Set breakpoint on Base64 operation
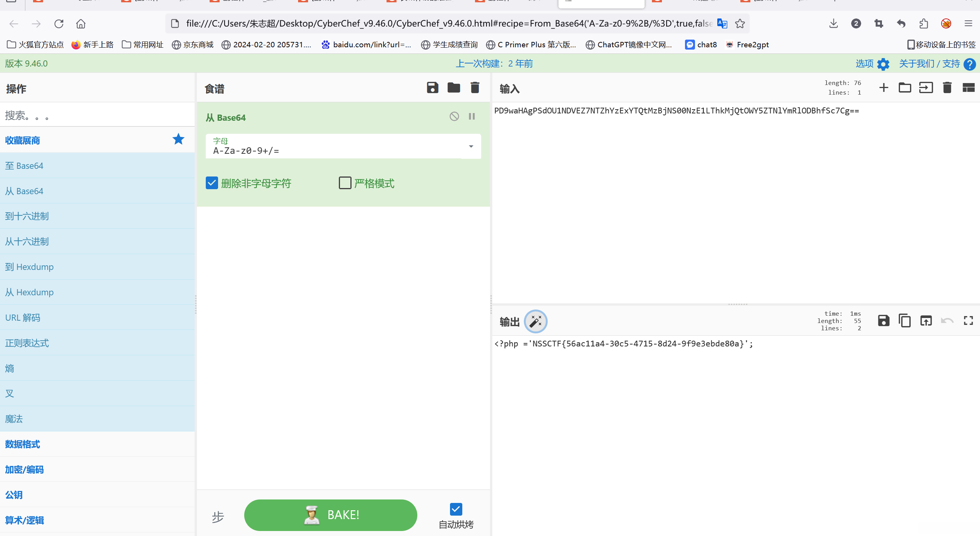The image size is (980, 536). pos(472,117)
